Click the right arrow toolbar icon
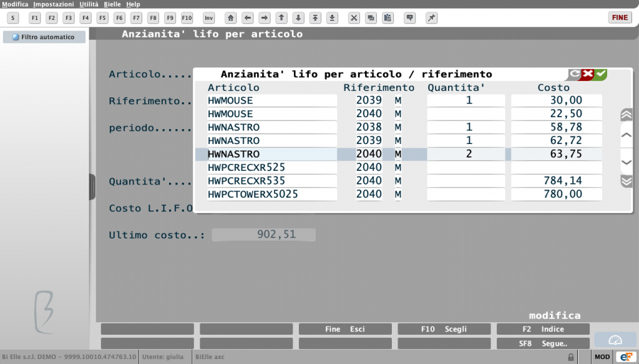 [265, 18]
